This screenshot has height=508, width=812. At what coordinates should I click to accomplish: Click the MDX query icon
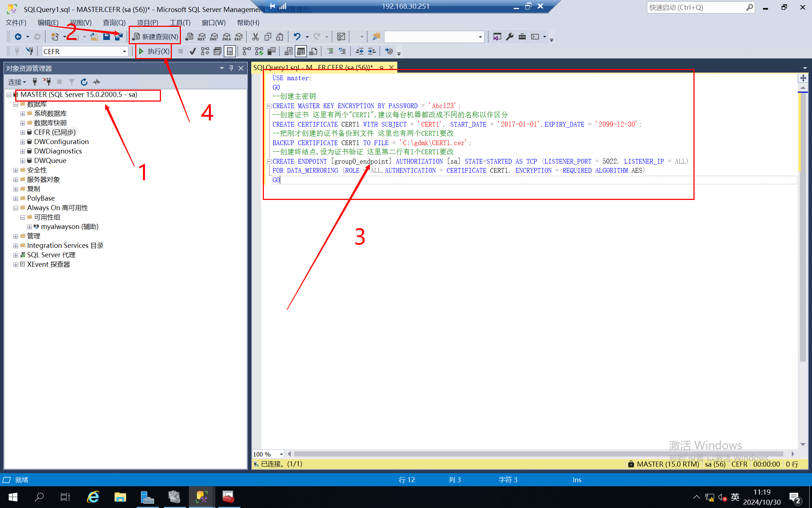(202, 37)
